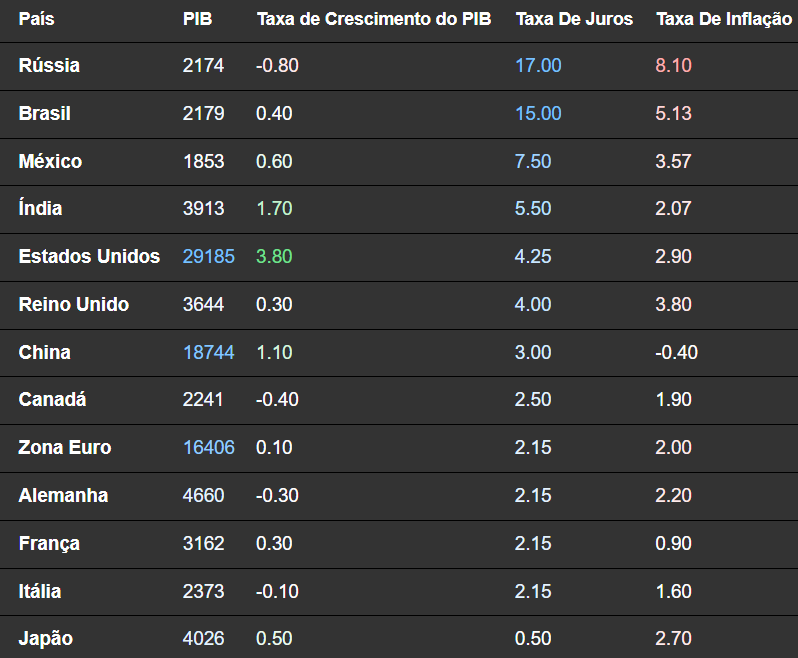Image resolution: width=798 pixels, height=658 pixels.
Task: Sort by Taxa de Crescimento do PIB header
Action: coord(374,19)
